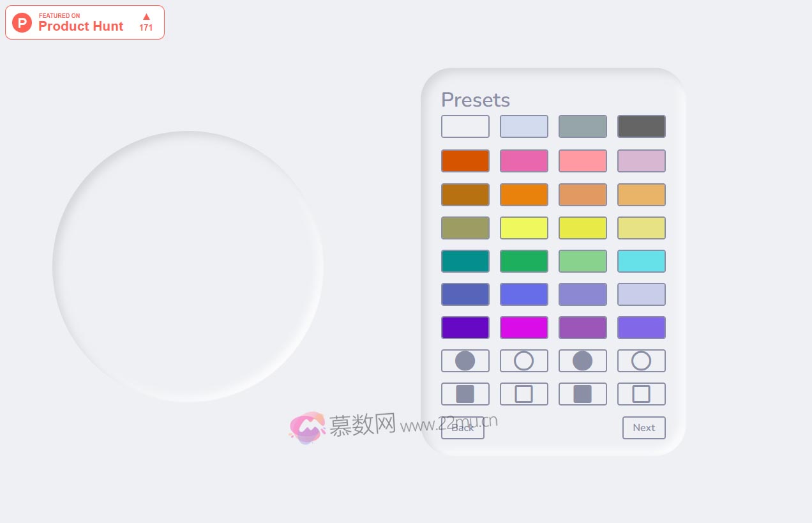Select the hot pink color preset

point(523,161)
